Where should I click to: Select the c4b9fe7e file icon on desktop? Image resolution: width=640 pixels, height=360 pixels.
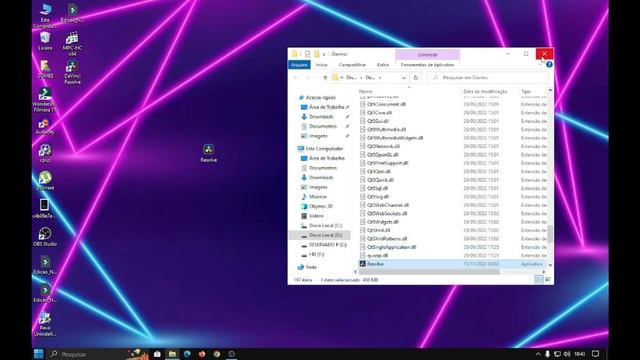(x=45, y=209)
